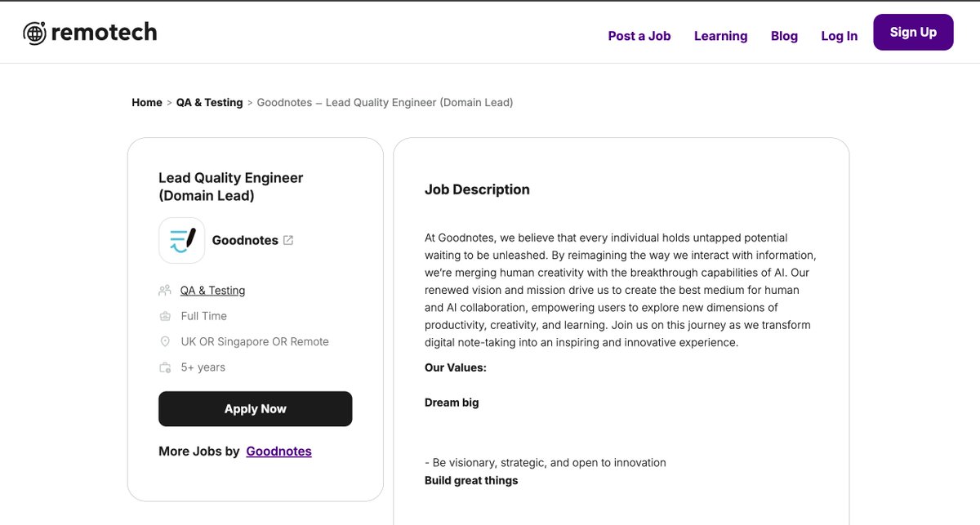Click the experience icon beside 5+ years
Screen dimensions: 980x525
tap(165, 367)
